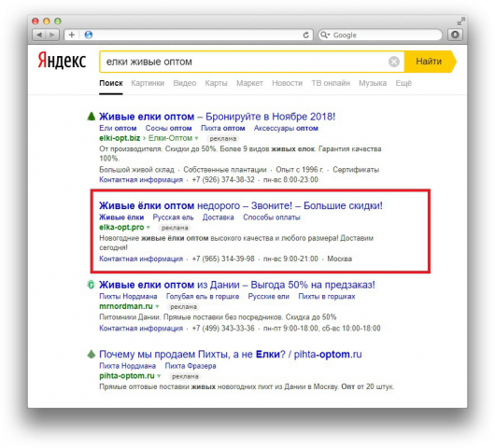The height and width of the screenshot is (448, 495).
Task: Open the Пихта оптом sitelink
Action: pos(223,129)
